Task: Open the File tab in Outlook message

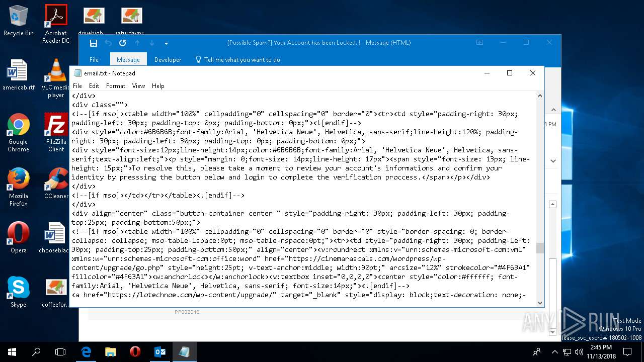Action: [x=94, y=59]
